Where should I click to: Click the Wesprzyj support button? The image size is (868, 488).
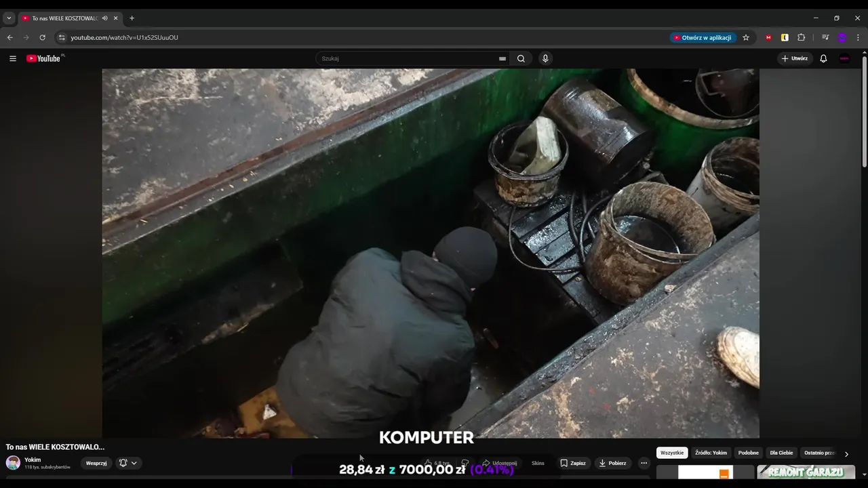(96, 463)
